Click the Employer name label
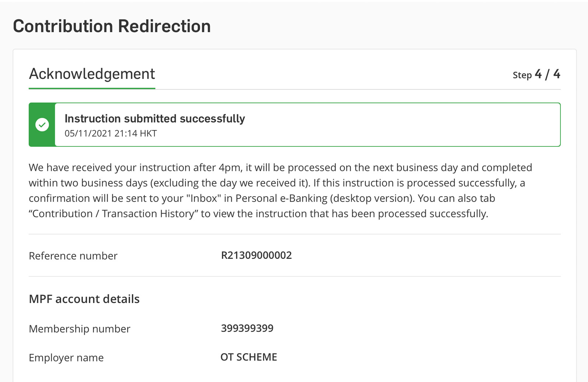 [x=66, y=357]
